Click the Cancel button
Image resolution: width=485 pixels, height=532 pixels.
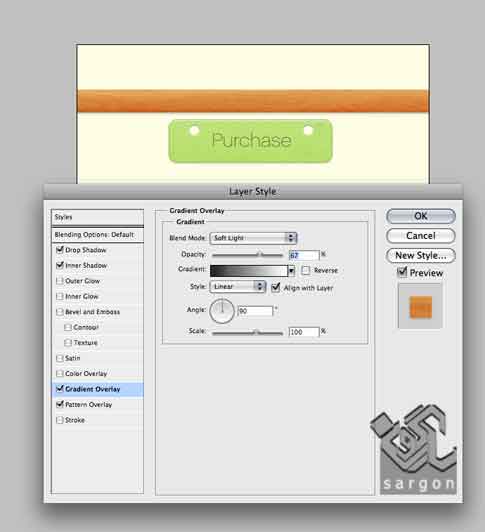tap(421, 236)
